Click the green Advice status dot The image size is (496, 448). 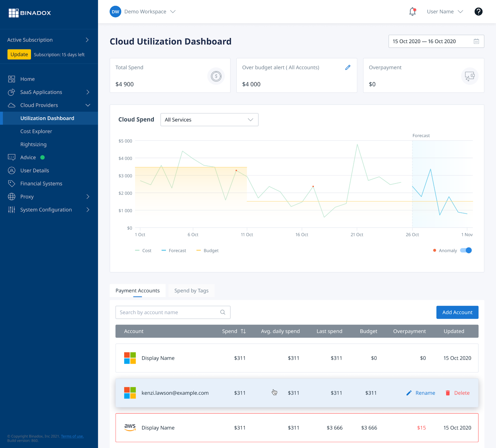pos(42,157)
